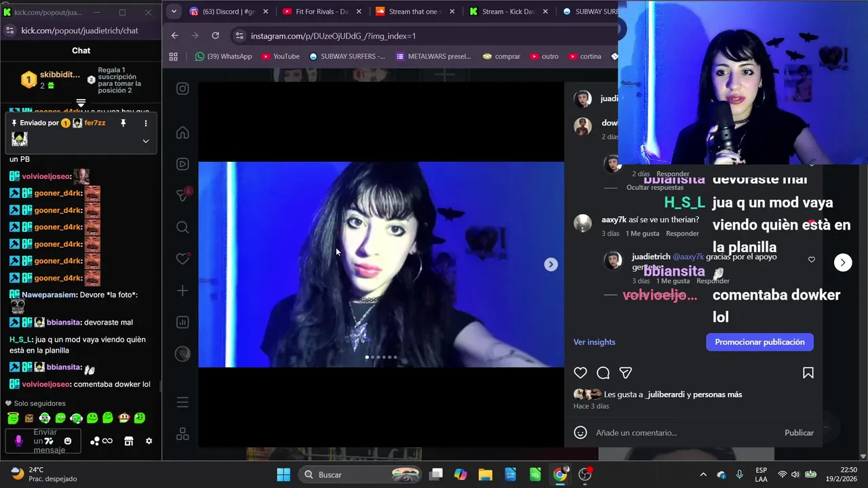Image resolution: width=868 pixels, height=488 pixels.
Task: Open the Instagram More hamburger menu
Action: 182,403
